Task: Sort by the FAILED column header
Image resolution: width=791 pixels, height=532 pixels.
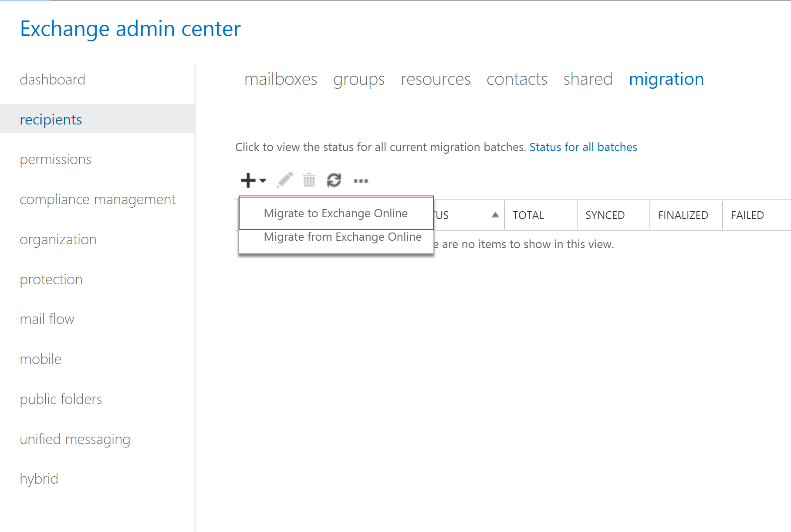Action: pyautogui.click(x=757, y=215)
